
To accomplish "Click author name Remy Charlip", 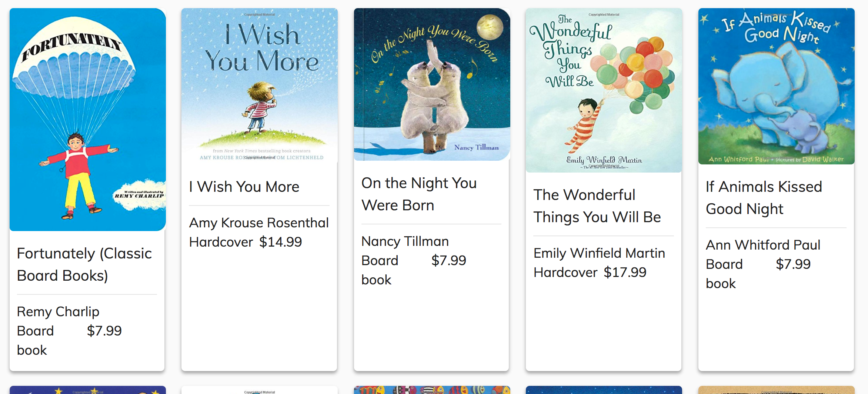I will [x=58, y=312].
